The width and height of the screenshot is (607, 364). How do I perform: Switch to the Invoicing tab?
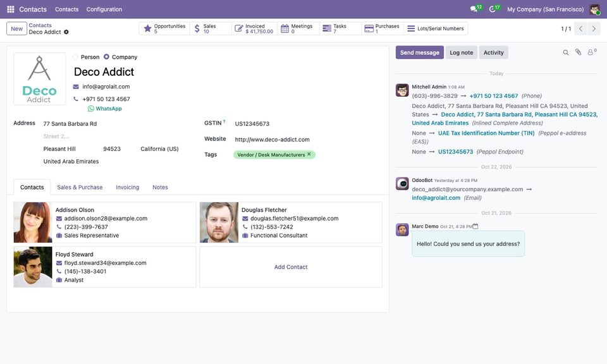coord(127,187)
